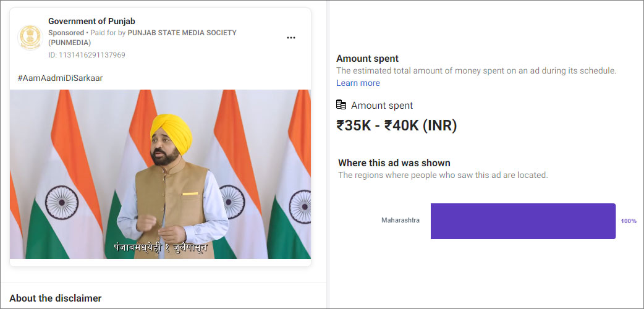The height and width of the screenshot is (309, 644).
Task: Open the Government of Punjab page name
Action: (x=91, y=21)
